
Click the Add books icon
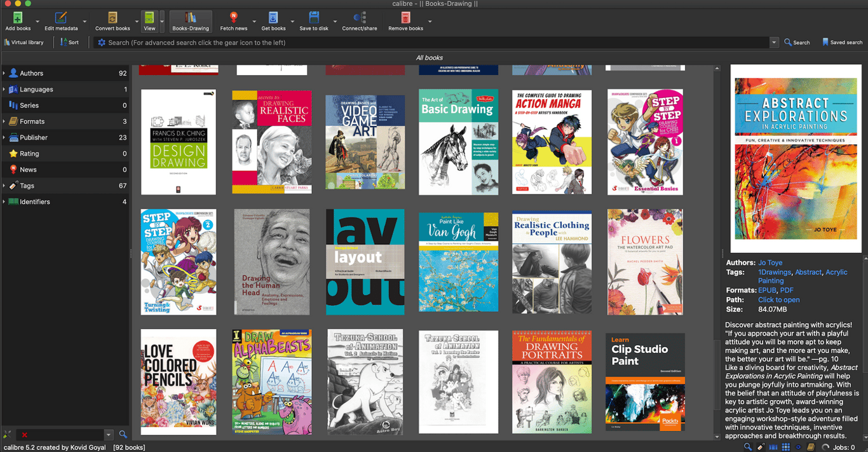18,18
